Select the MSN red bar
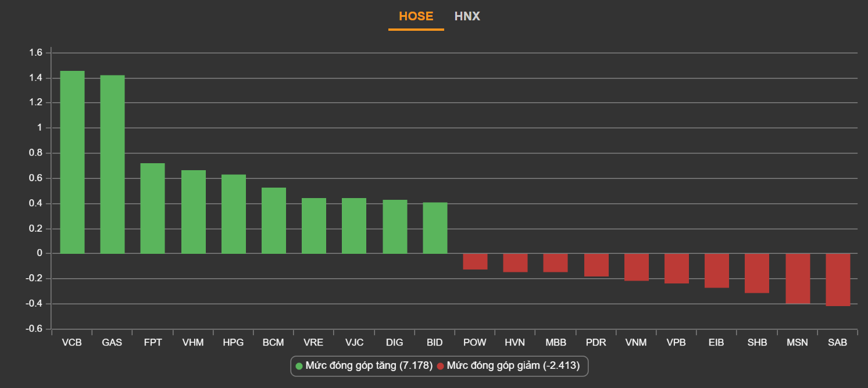This screenshot has width=868, height=388. [798, 278]
